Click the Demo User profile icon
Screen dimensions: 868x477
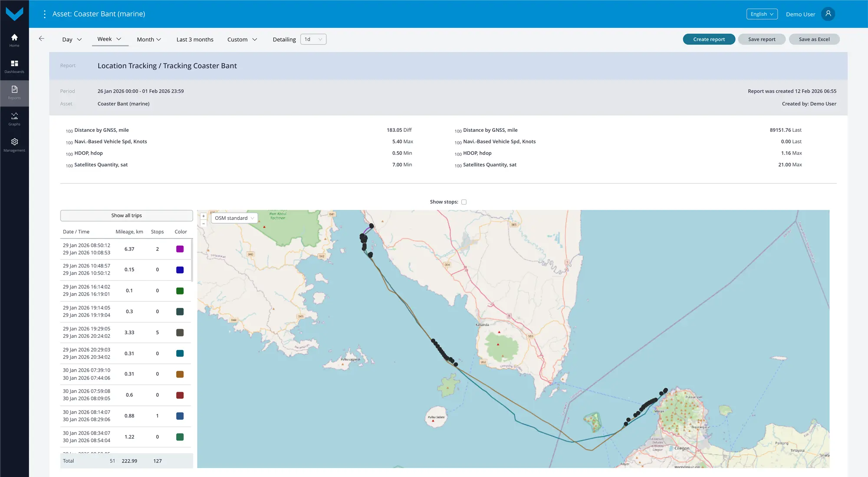828,14
